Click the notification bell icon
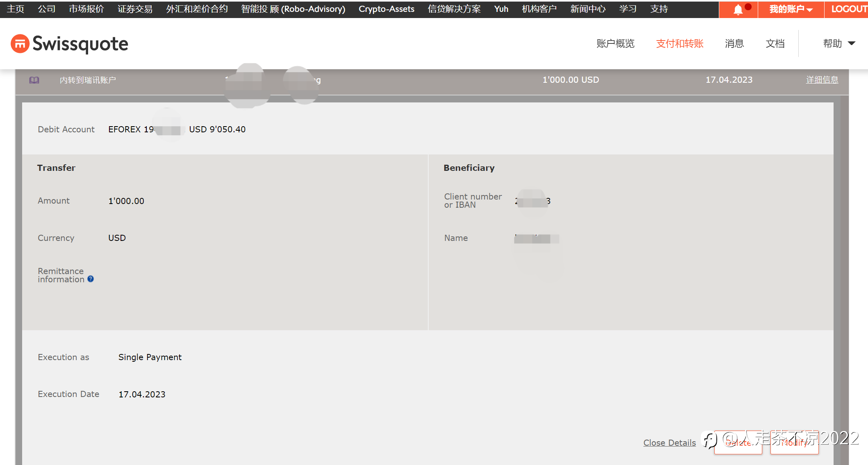Screen dimensions: 868x465 click(738, 9)
